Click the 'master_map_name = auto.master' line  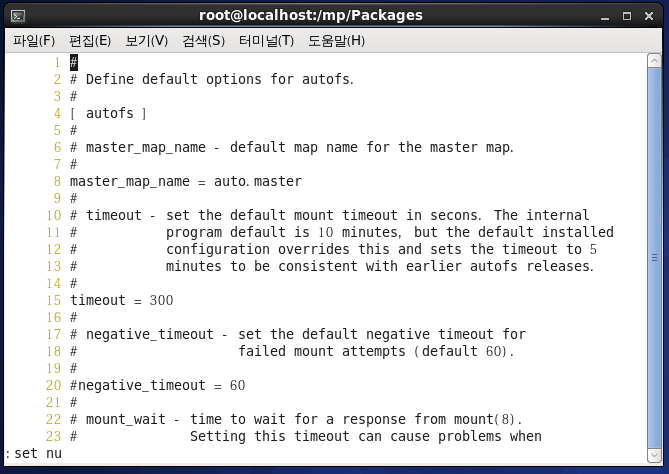pyautogui.click(x=186, y=181)
